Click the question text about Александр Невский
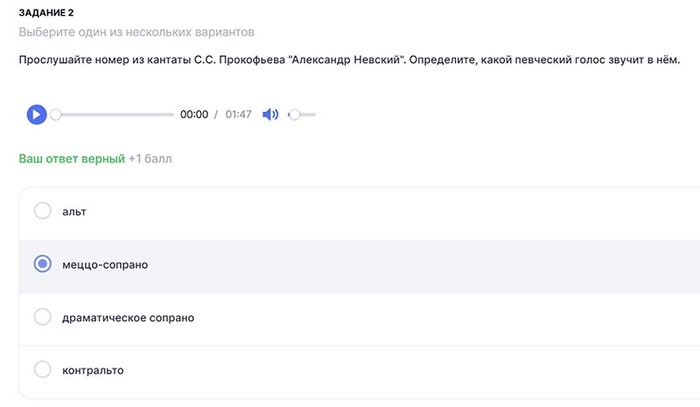 348,60
